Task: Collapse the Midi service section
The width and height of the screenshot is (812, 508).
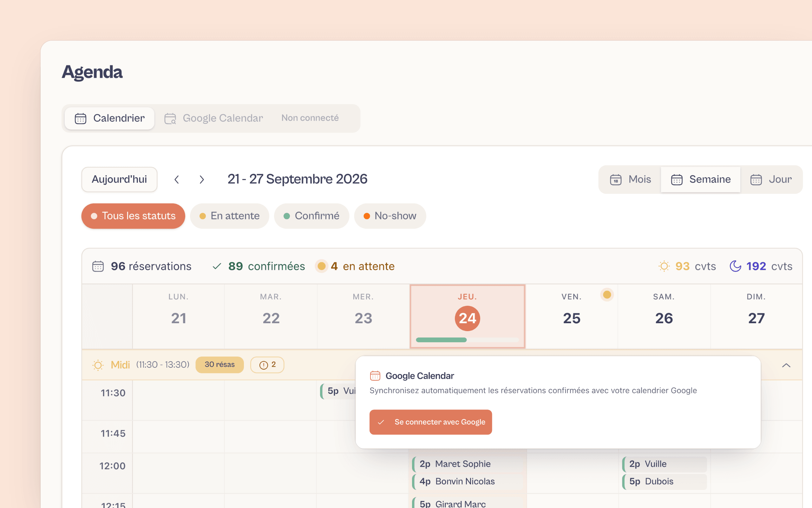Action: point(786,365)
